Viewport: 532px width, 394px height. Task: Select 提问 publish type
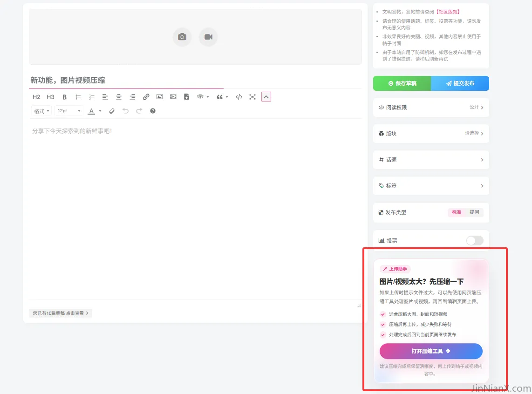pyautogui.click(x=474, y=212)
